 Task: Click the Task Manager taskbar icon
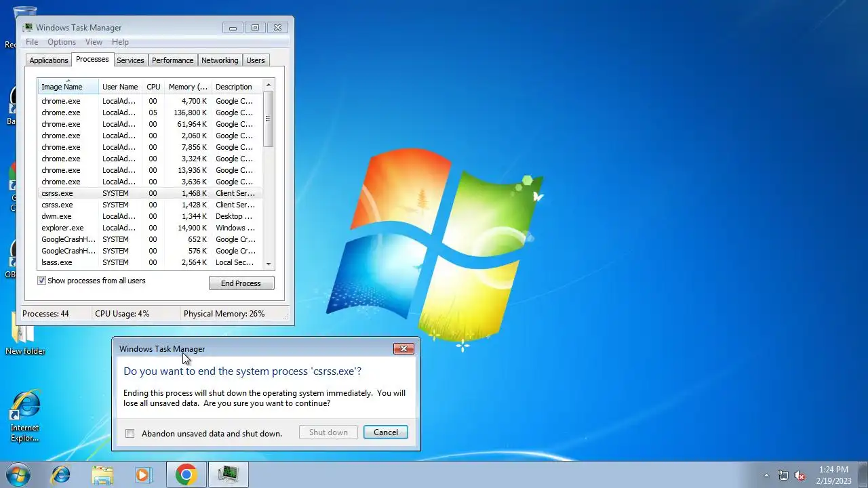tap(229, 474)
